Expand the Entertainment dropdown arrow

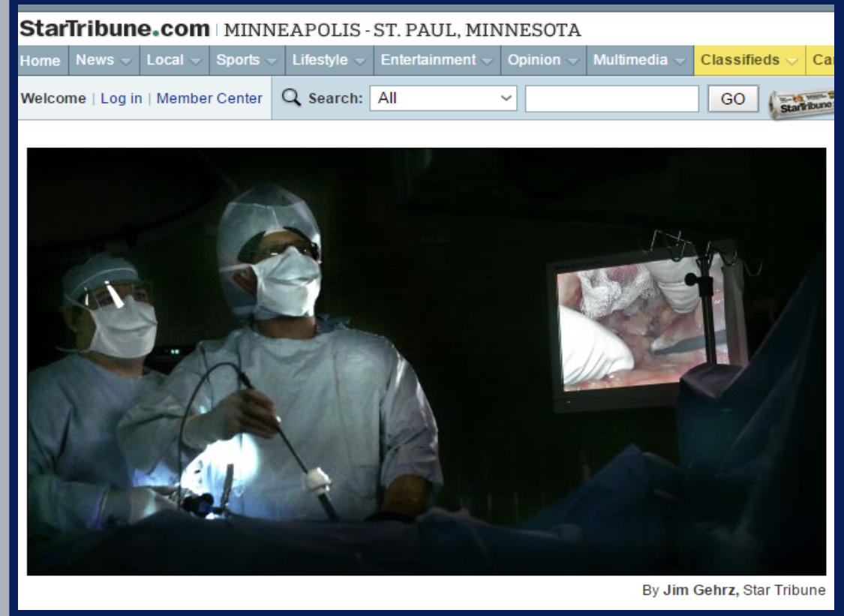(x=487, y=62)
